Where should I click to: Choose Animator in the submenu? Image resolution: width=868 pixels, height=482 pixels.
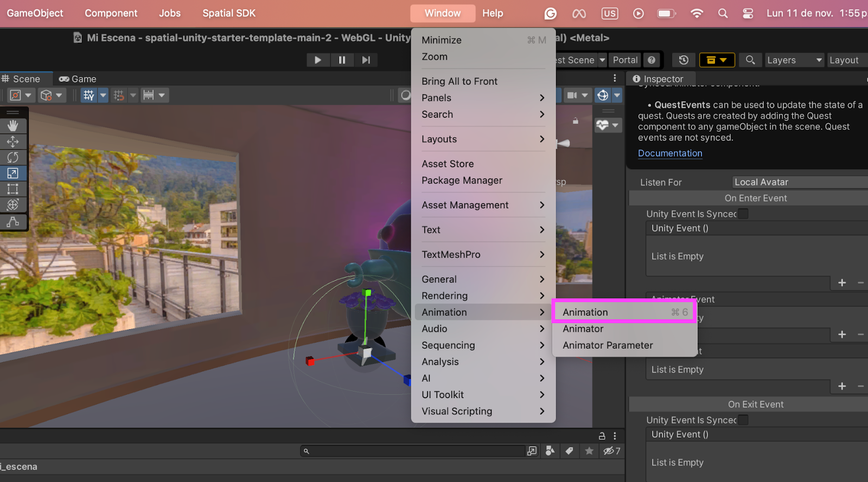click(x=624, y=329)
